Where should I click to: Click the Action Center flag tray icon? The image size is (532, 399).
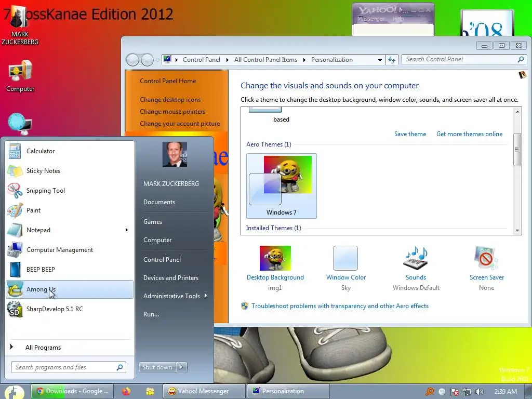[x=454, y=392]
